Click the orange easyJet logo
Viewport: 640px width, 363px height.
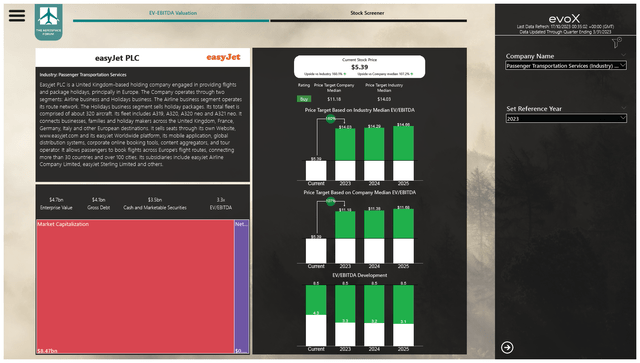pyautogui.click(x=223, y=57)
